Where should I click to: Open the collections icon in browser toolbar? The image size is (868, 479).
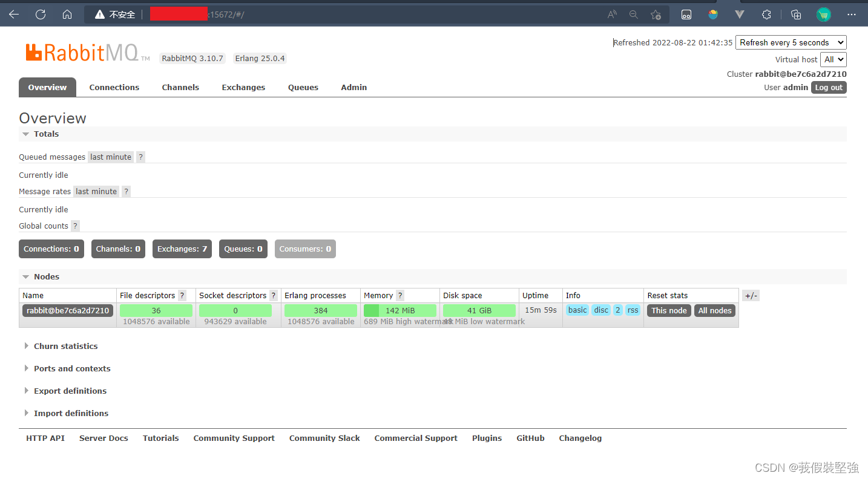tap(796, 15)
